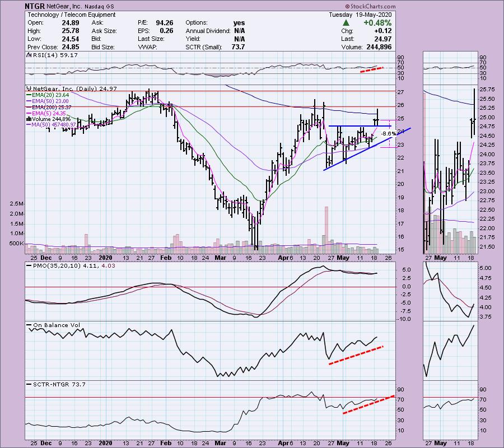
Task: Open the StockCharts.com copyright link
Action: tap(371, 6)
